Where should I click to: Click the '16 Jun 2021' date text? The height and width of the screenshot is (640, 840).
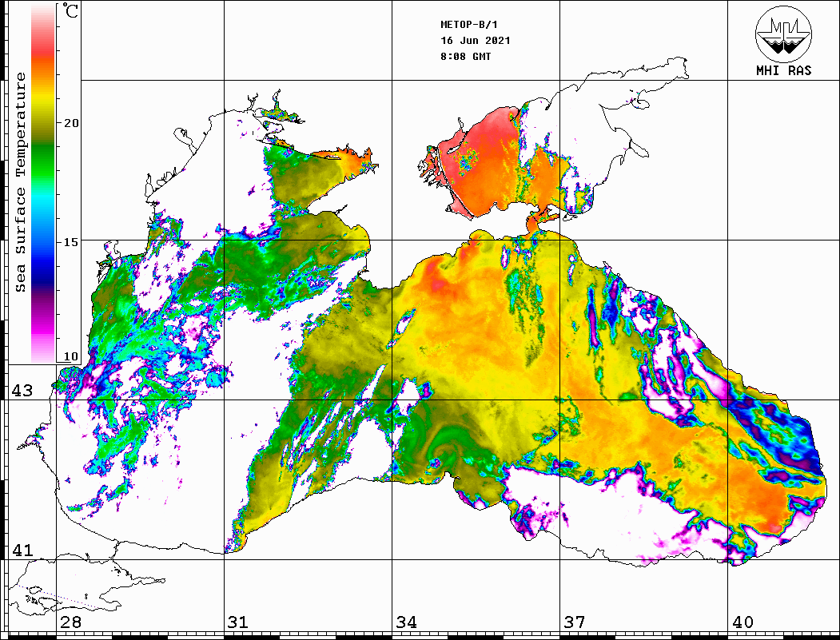pyautogui.click(x=476, y=41)
